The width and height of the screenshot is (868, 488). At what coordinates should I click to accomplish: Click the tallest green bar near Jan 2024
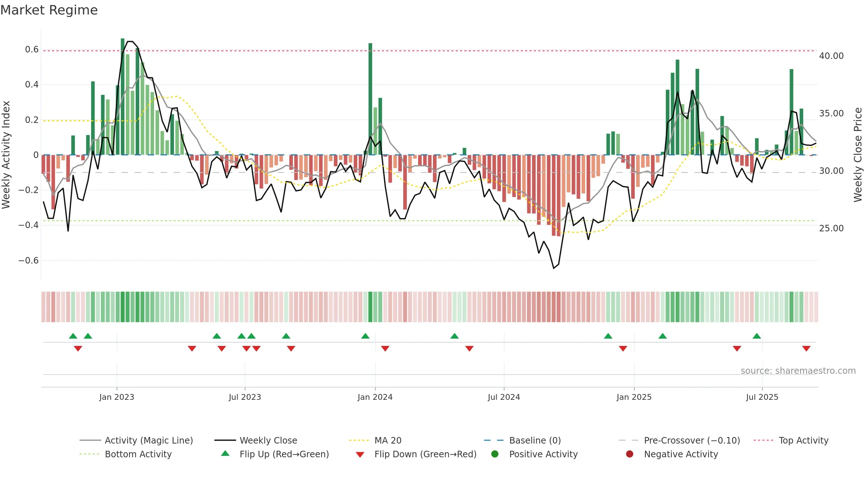point(370,99)
